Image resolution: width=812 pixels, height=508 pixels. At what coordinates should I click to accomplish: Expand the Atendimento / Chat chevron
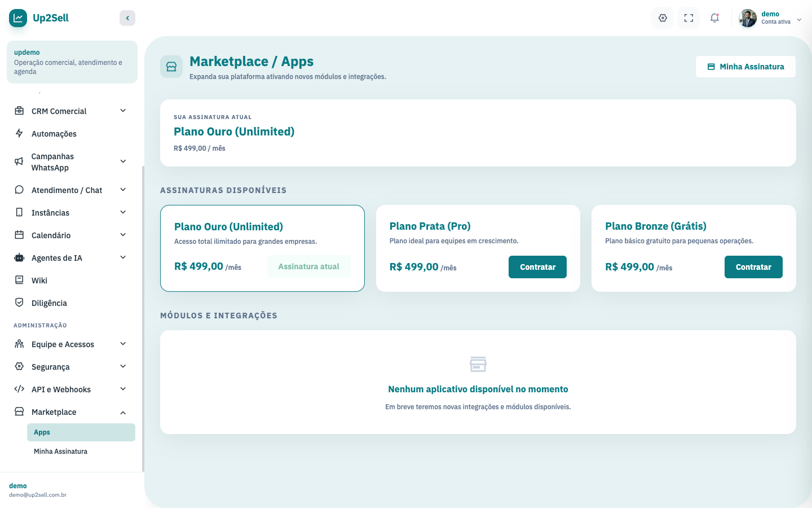(x=123, y=190)
